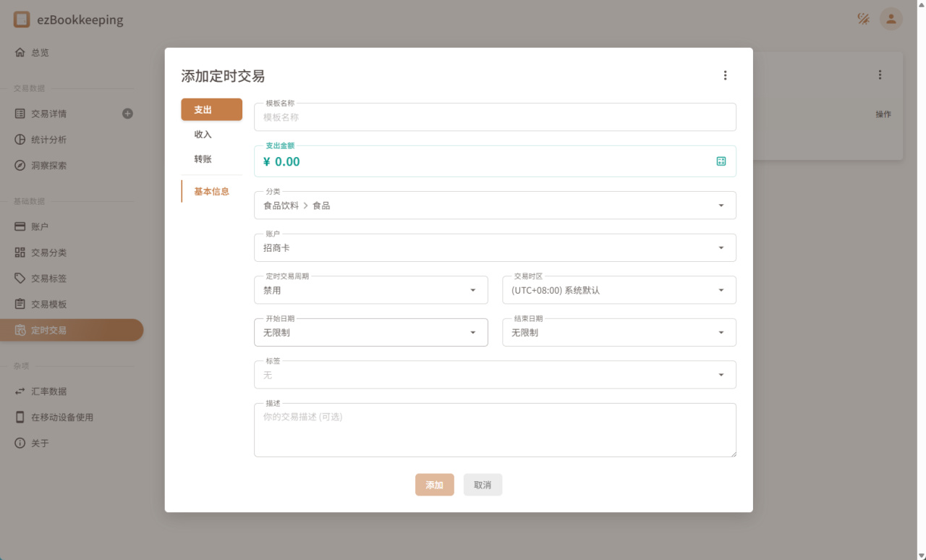Screen dimensions: 926x560
Task: Open the user profile avatar
Action: (x=891, y=19)
